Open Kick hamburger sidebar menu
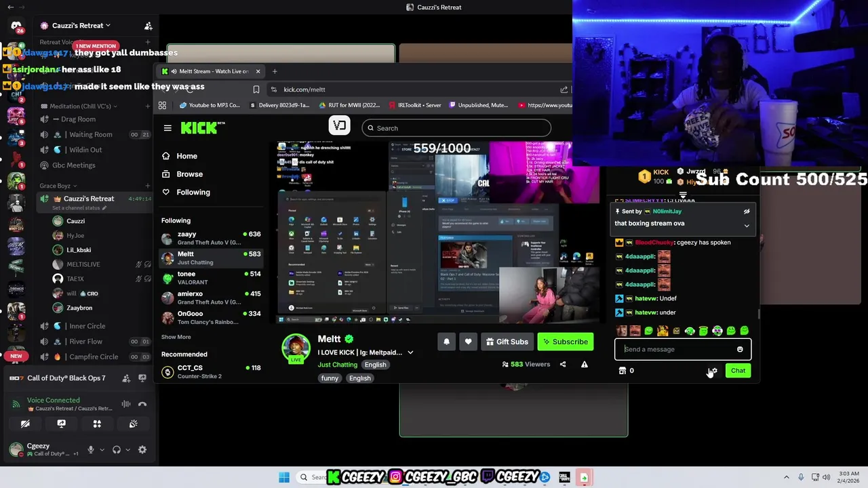Viewport: 868px width, 488px height. [x=167, y=127]
